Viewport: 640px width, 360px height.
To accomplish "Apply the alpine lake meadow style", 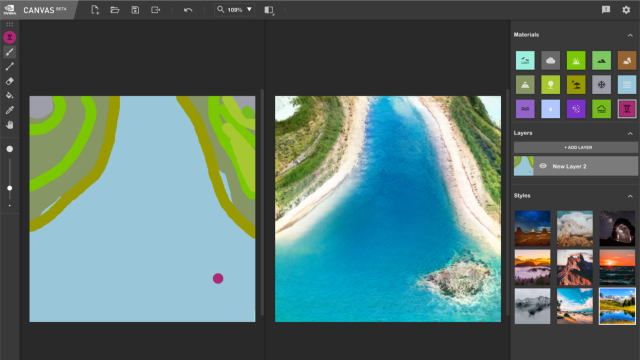I will pos(617,306).
